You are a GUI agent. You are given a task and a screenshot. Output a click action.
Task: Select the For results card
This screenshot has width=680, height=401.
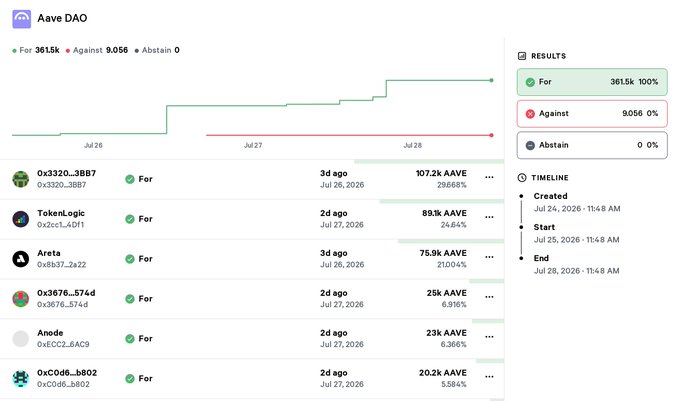592,82
